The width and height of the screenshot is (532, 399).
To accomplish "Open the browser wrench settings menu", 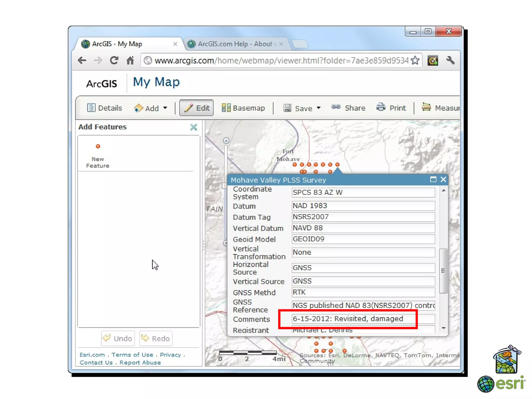I will (x=450, y=61).
